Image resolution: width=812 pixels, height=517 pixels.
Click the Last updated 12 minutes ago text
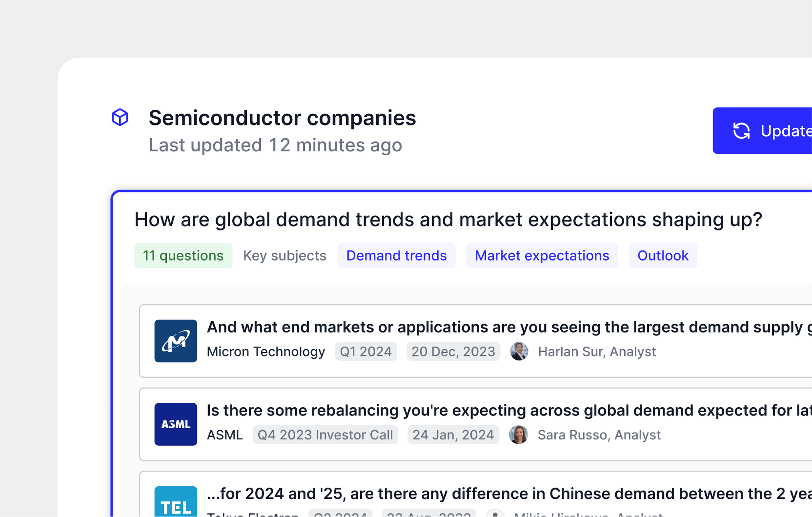point(275,145)
